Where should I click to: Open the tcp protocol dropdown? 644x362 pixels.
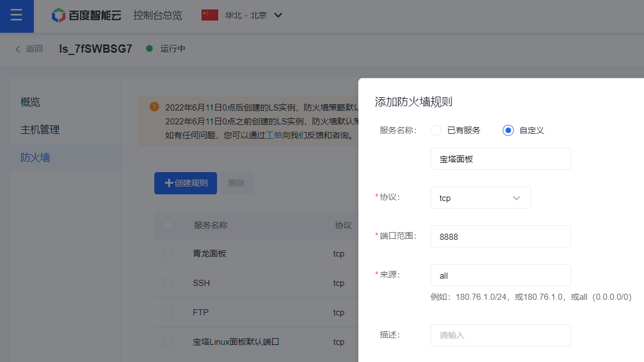pos(481,198)
